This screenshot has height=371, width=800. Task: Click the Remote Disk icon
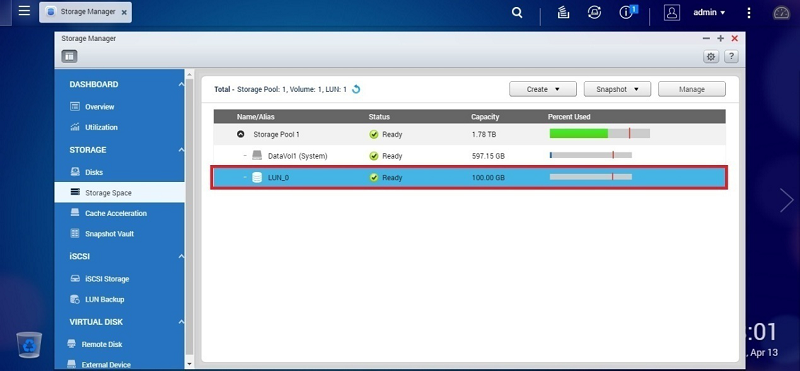point(72,344)
